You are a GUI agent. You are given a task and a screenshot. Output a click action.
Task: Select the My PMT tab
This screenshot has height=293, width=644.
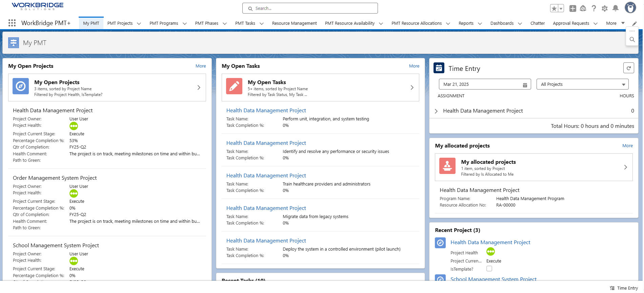91,23
